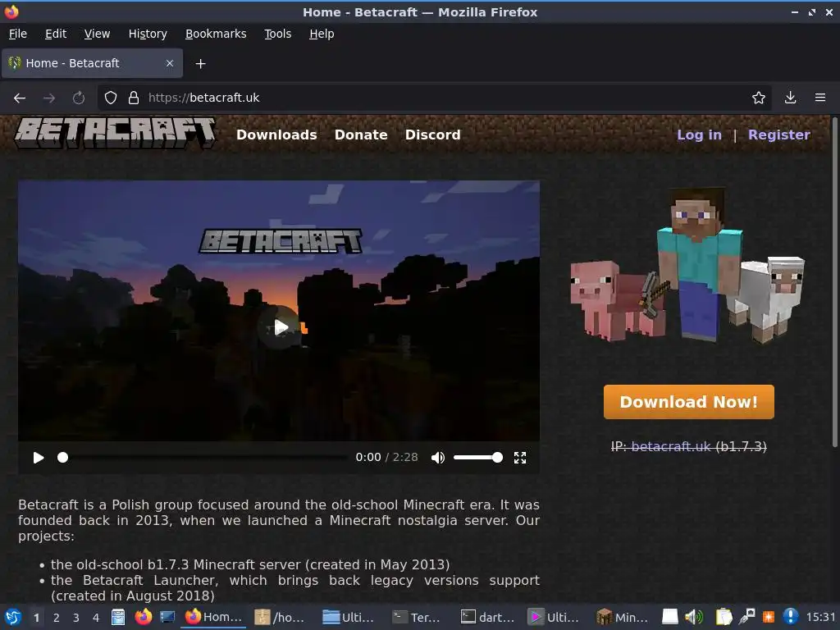
Task: Open the tracking protection shield icon
Action: tap(111, 98)
